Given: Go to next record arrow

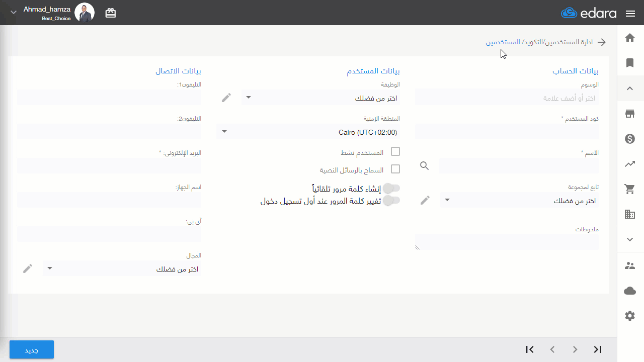Looking at the screenshot, I should point(575,349).
